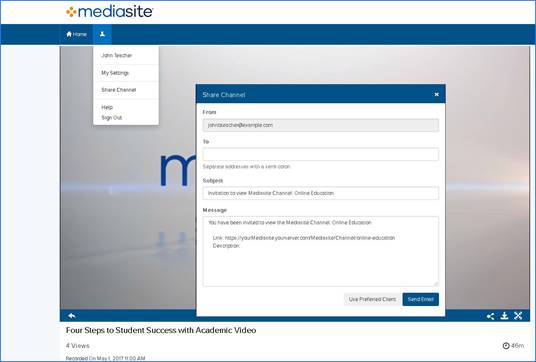Click the download icon under the player
This screenshot has height=362, width=536.
point(504,316)
